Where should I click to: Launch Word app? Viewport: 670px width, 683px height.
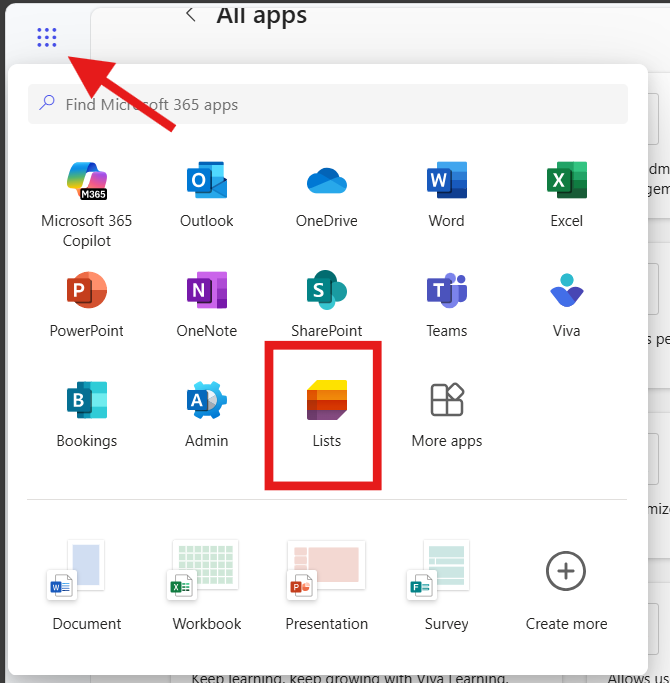(x=447, y=195)
